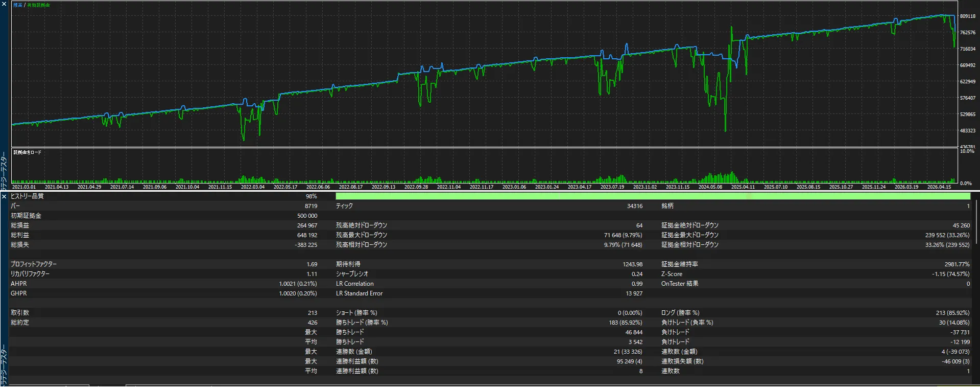Click the 総利益 value 648 192
Image resolution: width=980 pixels, height=389 pixels.
(307, 235)
